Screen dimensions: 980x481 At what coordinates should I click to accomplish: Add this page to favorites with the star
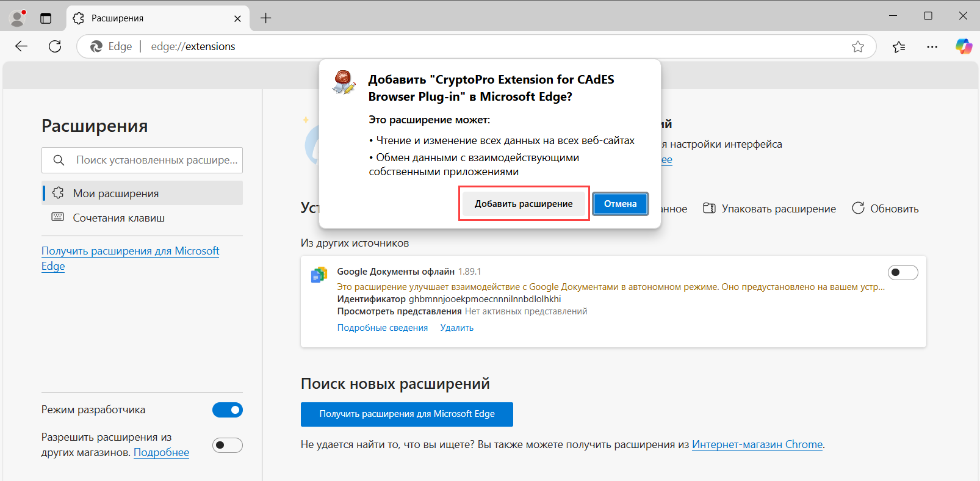point(858,46)
